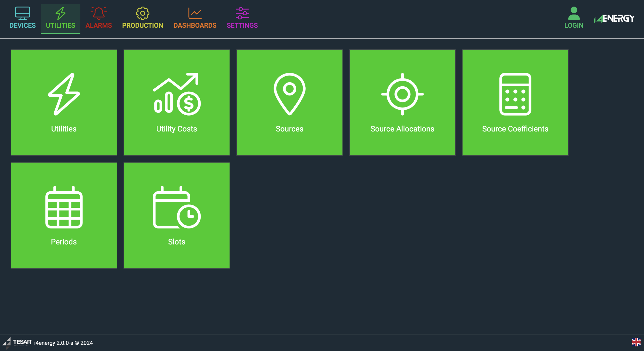Open the Settings sliders icon
644x351 pixels.
point(242,13)
